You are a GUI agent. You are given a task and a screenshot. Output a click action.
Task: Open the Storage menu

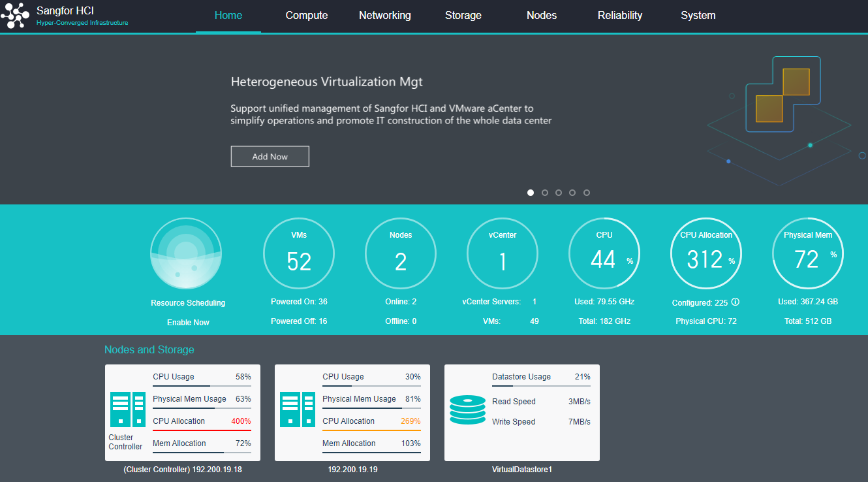tap(463, 16)
